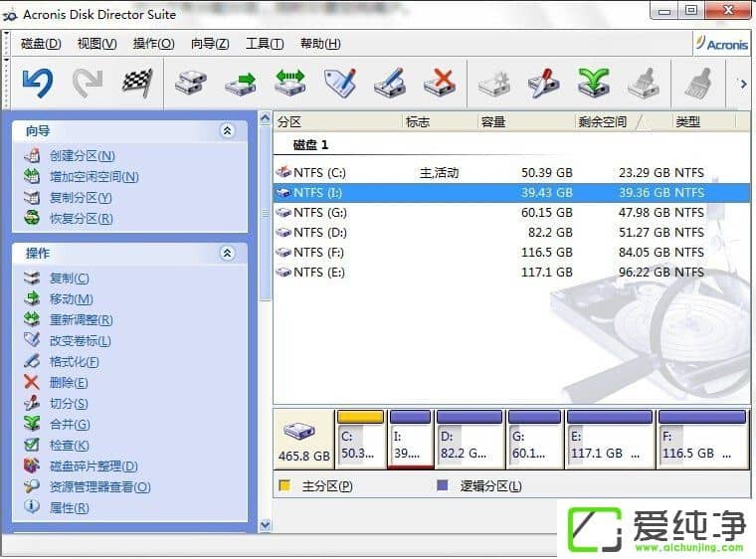Screen dimensions: 756x559
Task: Open the 磁盘(D) menu
Action: [x=41, y=44]
